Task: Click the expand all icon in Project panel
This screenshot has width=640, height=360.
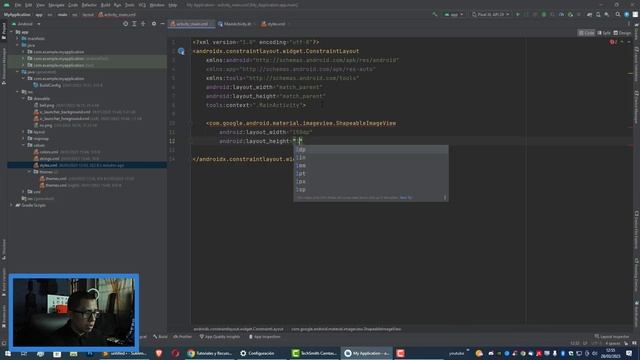Action: 134,24
